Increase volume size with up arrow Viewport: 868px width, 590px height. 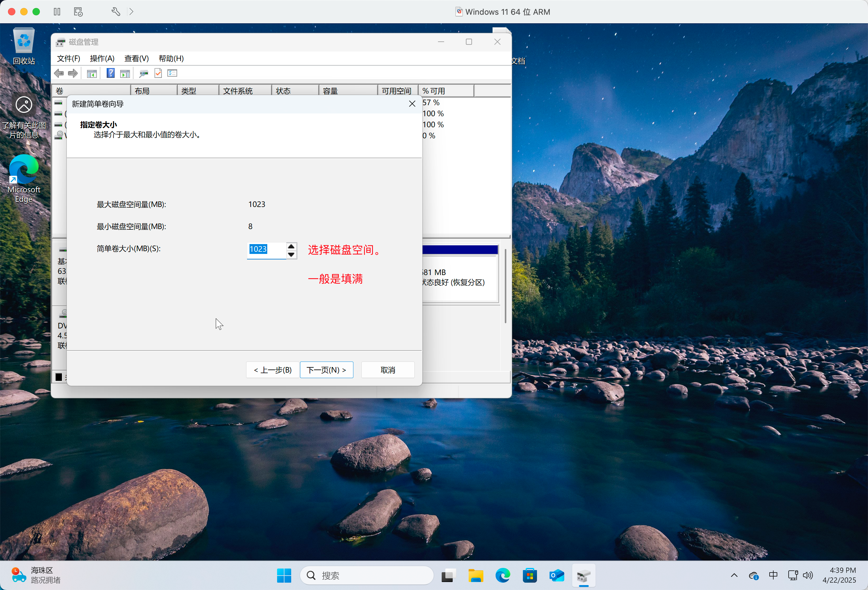(291, 246)
